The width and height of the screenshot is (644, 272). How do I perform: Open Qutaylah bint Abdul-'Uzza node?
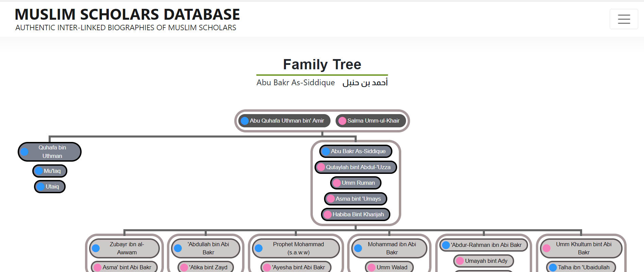click(356, 167)
